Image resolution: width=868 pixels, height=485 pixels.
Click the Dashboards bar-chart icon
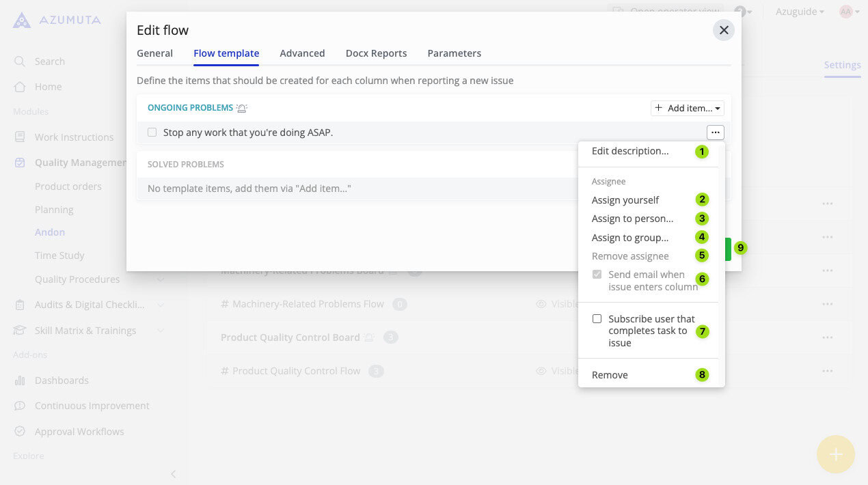coord(19,380)
